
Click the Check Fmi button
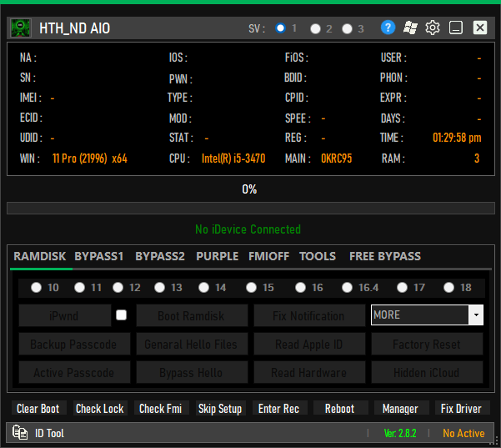(161, 408)
